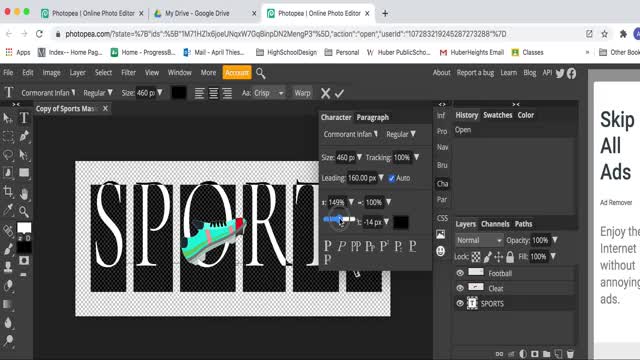Open the Filter menu
The height and width of the screenshot is (360, 640).
tap(128, 73)
